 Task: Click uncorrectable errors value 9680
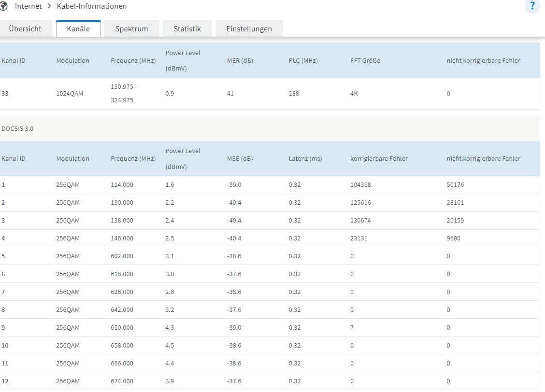point(454,238)
